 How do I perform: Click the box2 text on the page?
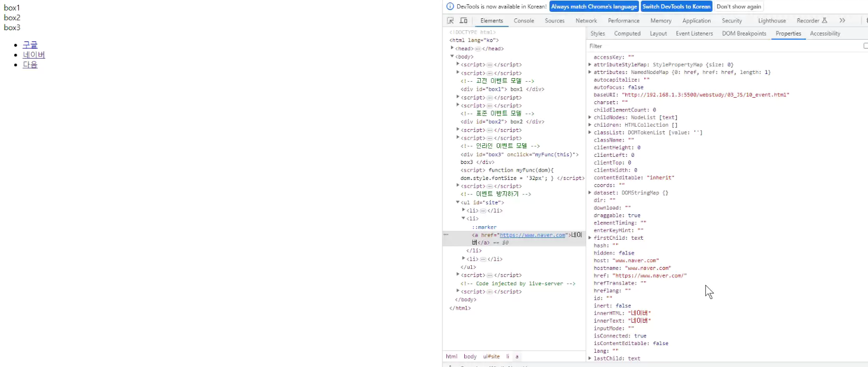(12, 18)
